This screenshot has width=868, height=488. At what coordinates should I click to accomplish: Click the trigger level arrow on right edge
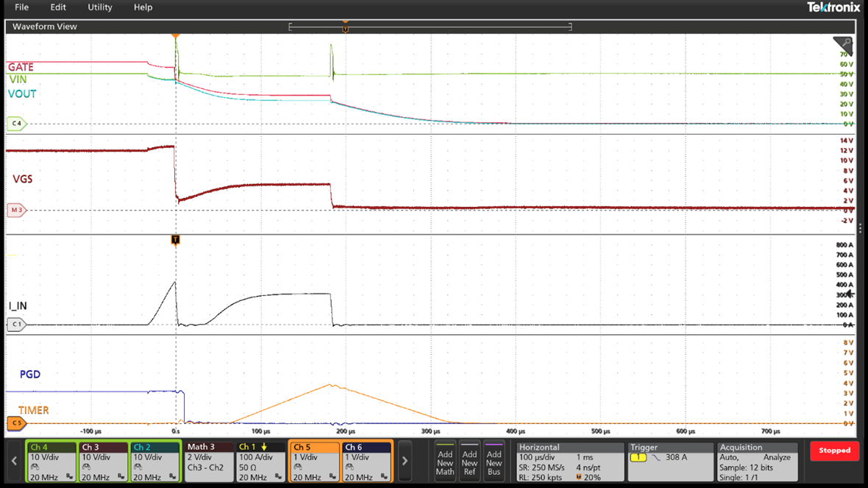point(850,294)
